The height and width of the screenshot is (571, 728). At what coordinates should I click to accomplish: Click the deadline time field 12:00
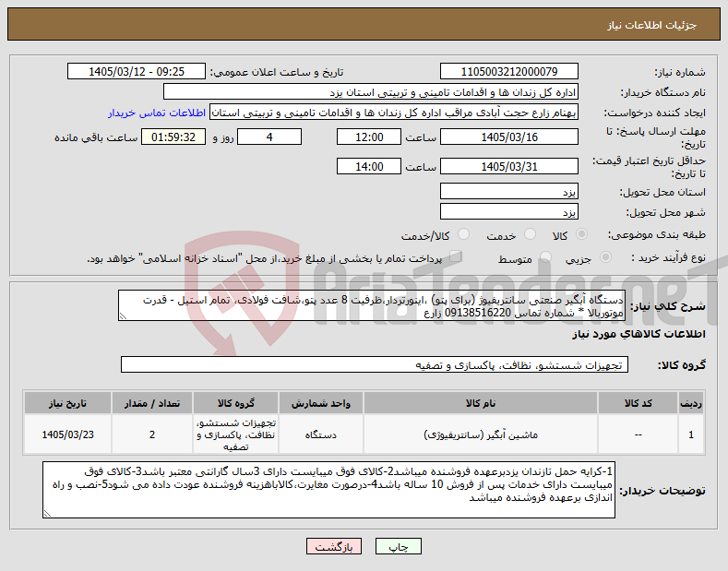(x=369, y=137)
